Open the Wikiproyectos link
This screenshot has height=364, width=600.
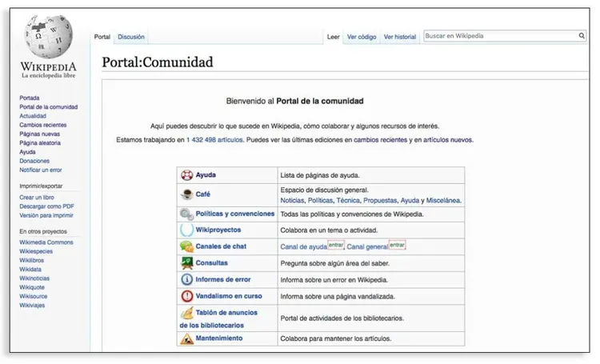pos(218,230)
